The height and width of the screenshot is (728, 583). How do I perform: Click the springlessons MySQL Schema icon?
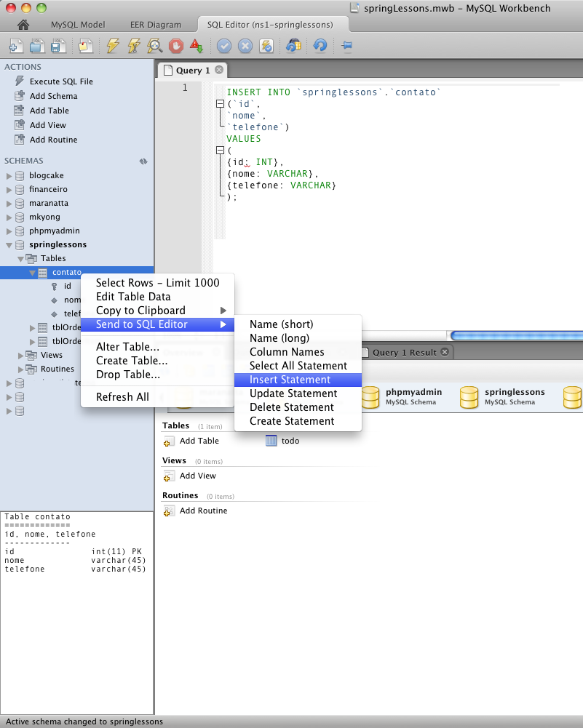(x=469, y=397)
